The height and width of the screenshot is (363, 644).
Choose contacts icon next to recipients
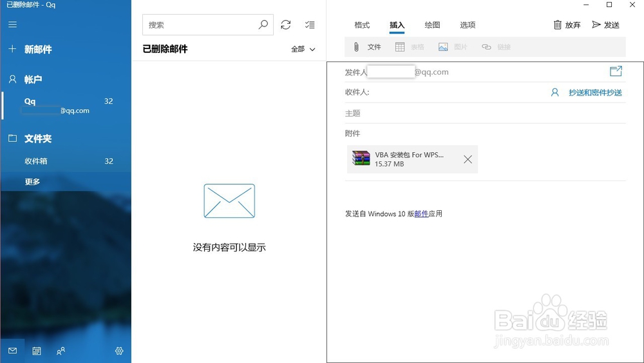(555, 92)
